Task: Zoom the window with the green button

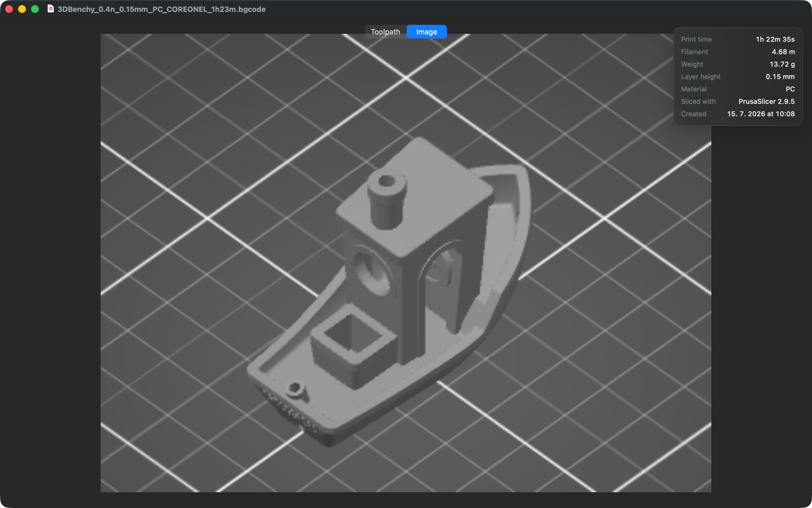Action: [35, 9]
